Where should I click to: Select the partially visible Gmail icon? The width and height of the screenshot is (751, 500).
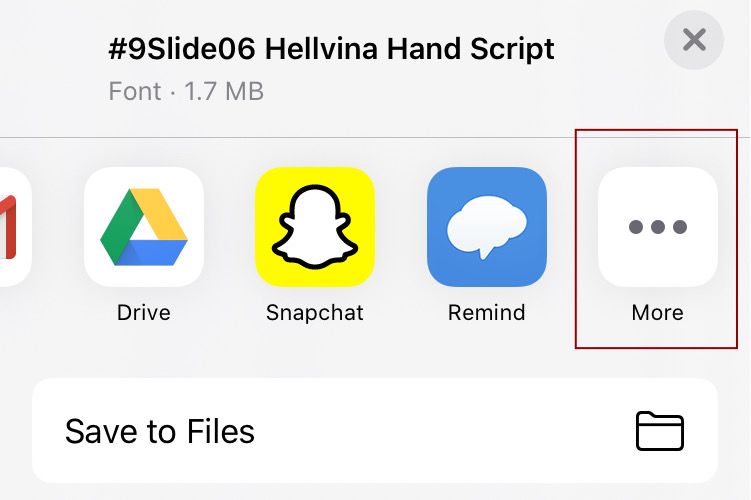(13, 227)
